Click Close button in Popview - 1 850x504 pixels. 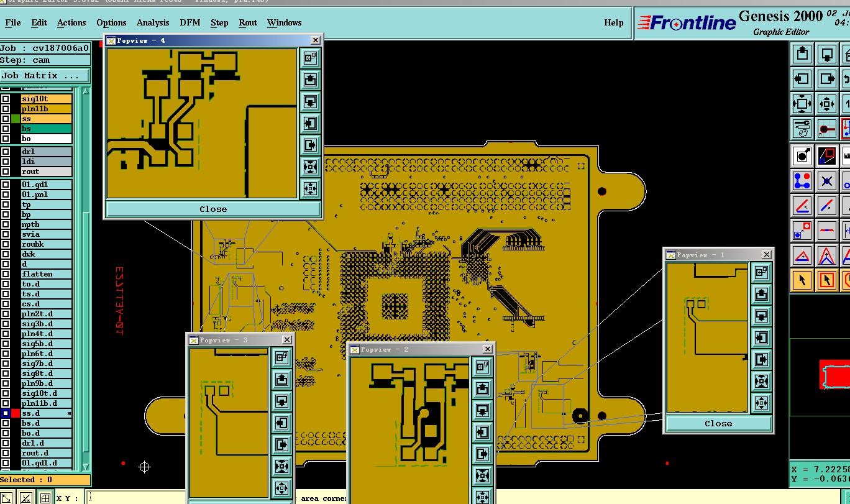point(718,423)
